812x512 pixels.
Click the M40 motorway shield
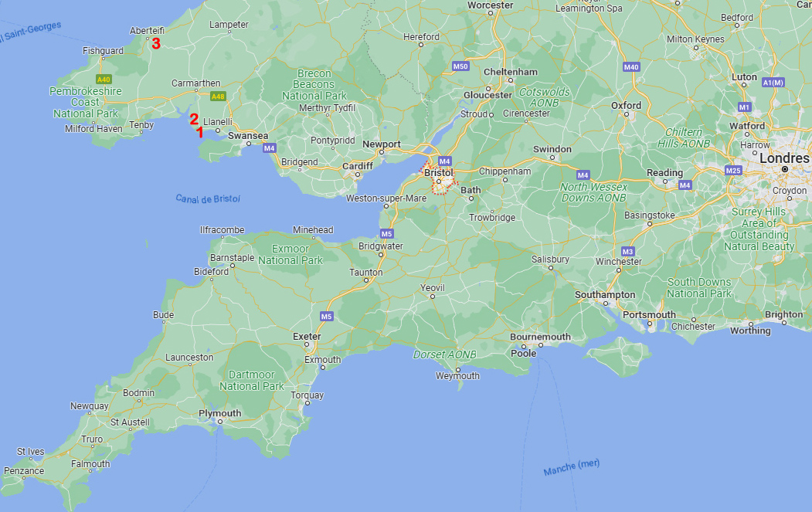(x=631, y=66)
